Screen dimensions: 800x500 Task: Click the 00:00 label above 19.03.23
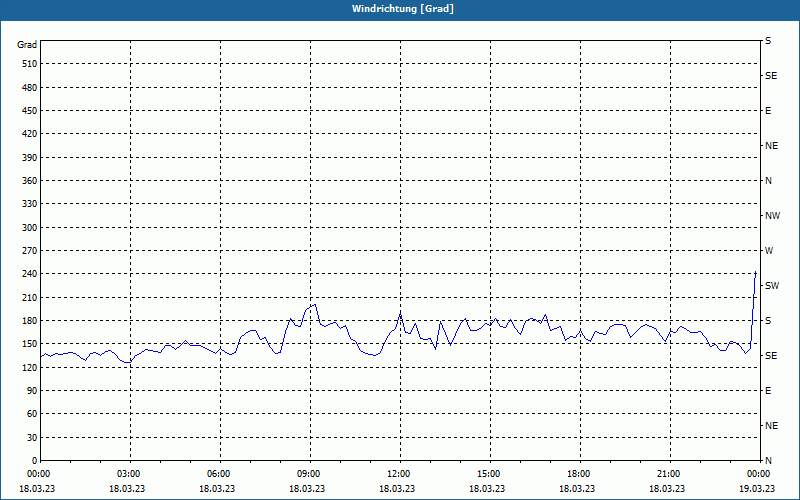click(x=759, y=474)
